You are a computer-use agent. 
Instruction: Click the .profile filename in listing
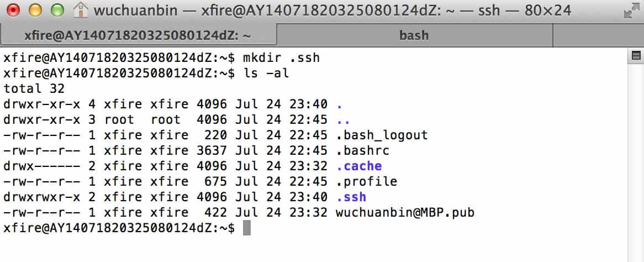point(367,181)
